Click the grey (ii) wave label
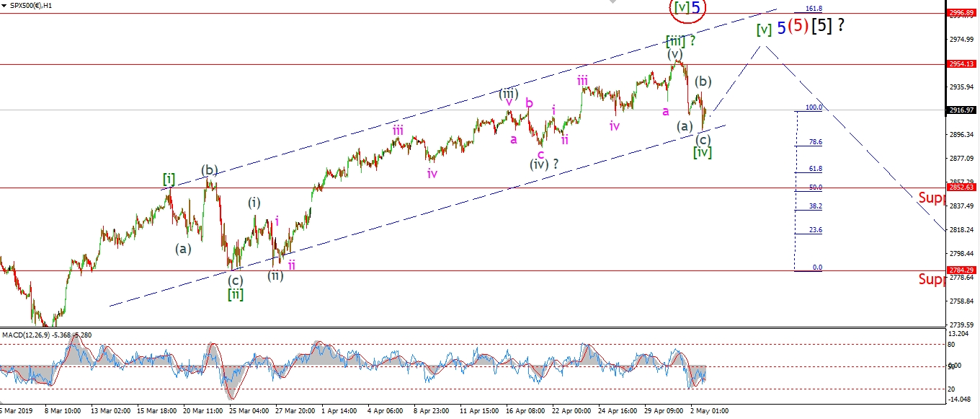Viewport: 980px width, 419px height. [275, 275]
